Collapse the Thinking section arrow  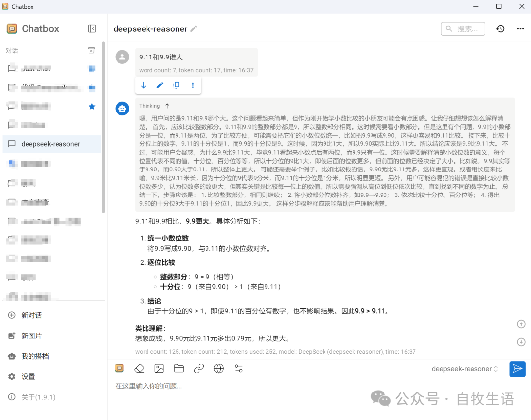(x=167, y=106)
